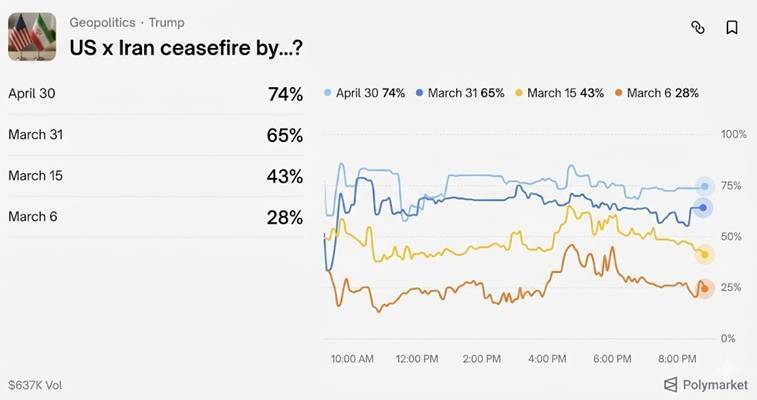
Task: Click the April 30 endpoint dot
Action: [704, 186]
